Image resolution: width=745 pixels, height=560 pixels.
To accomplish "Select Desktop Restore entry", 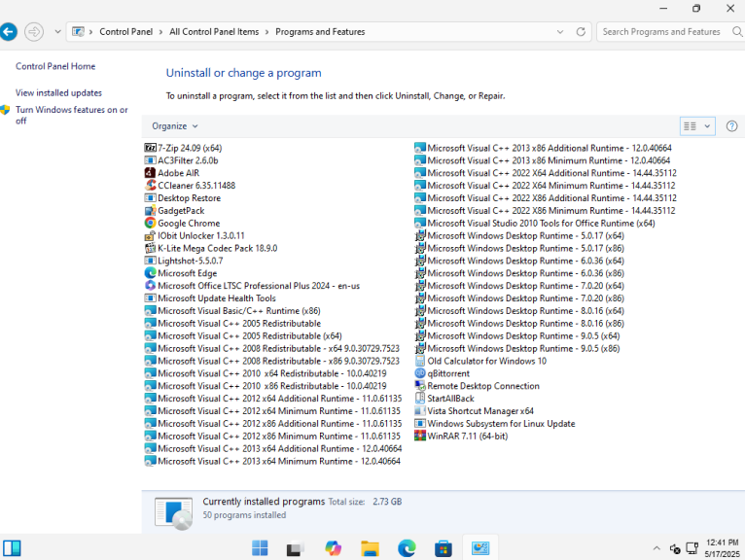I will 183,198.
